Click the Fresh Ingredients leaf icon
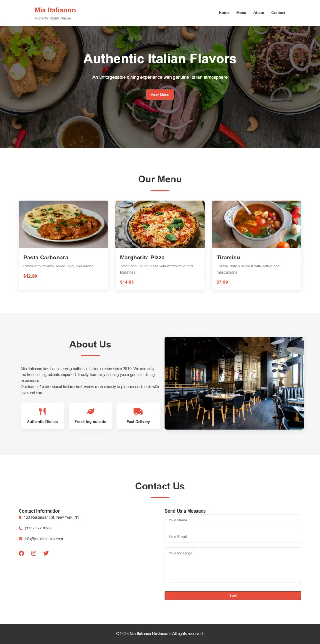Viewport: 320px width, 644px height. coord(90,411)
